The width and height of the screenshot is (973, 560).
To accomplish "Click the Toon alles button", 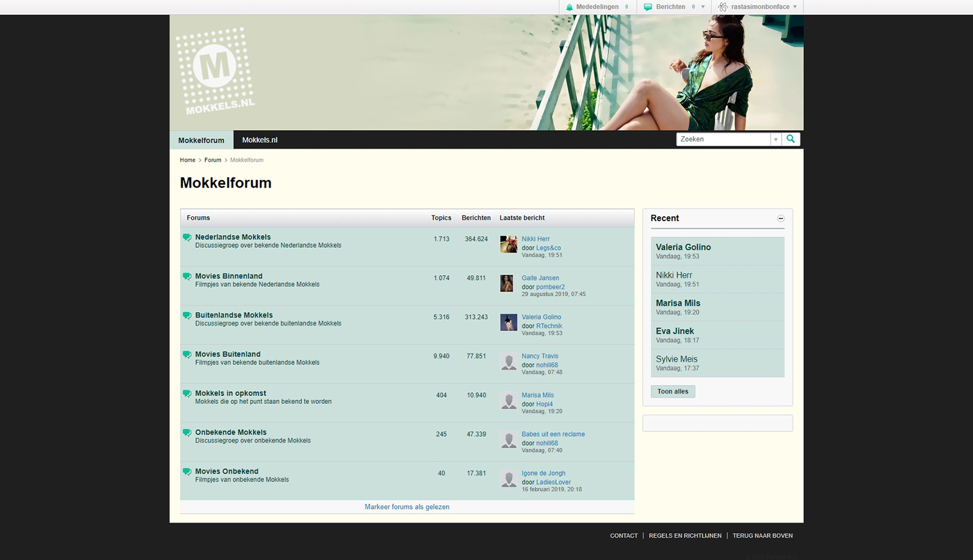I will click(673, 392).
